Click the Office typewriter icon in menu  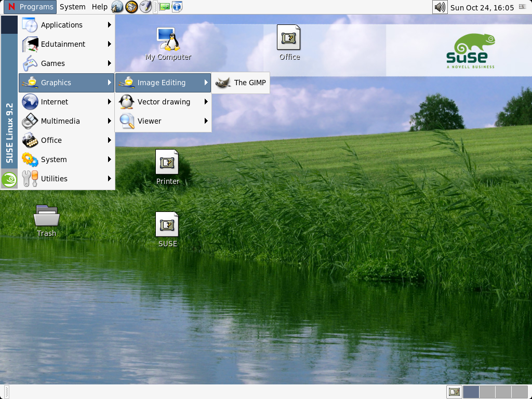pyautogui.click(x=30, y=140)
